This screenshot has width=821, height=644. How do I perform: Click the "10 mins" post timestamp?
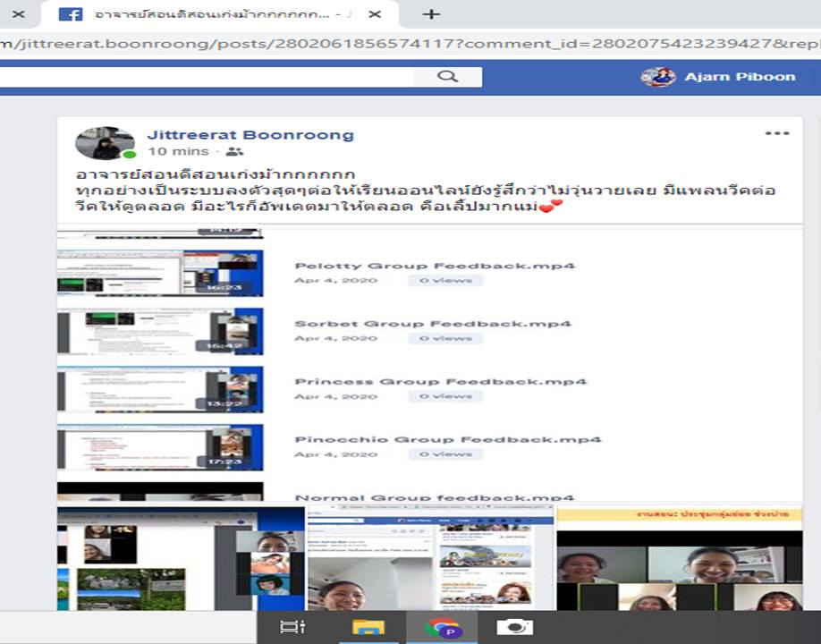178,152
